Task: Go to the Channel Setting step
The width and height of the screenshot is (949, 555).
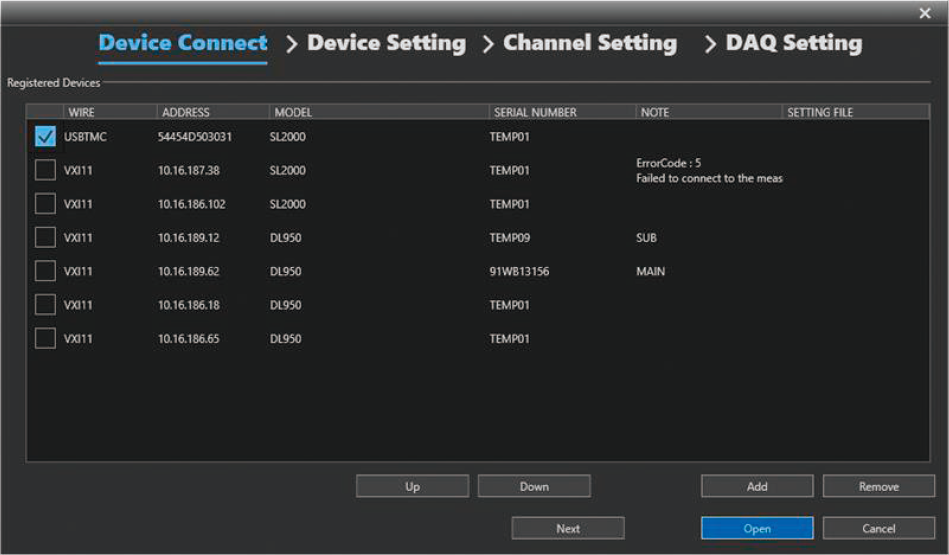Action: coord(589,43)
